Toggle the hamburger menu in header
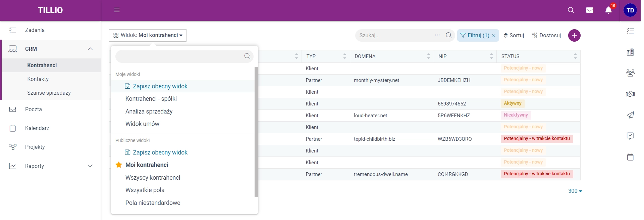 pyautogui.click(x=117, y=10)
